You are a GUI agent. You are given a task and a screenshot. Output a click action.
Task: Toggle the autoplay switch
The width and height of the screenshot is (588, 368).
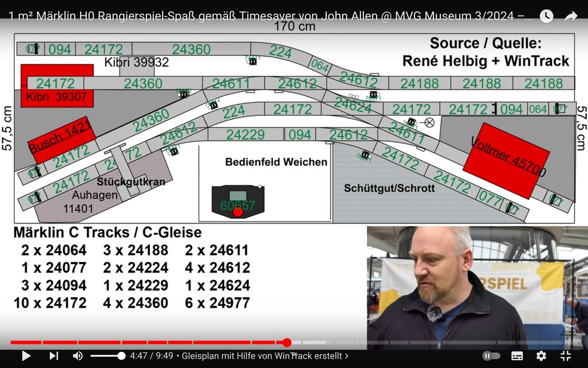pyautogui.click(x=491, y=355)
